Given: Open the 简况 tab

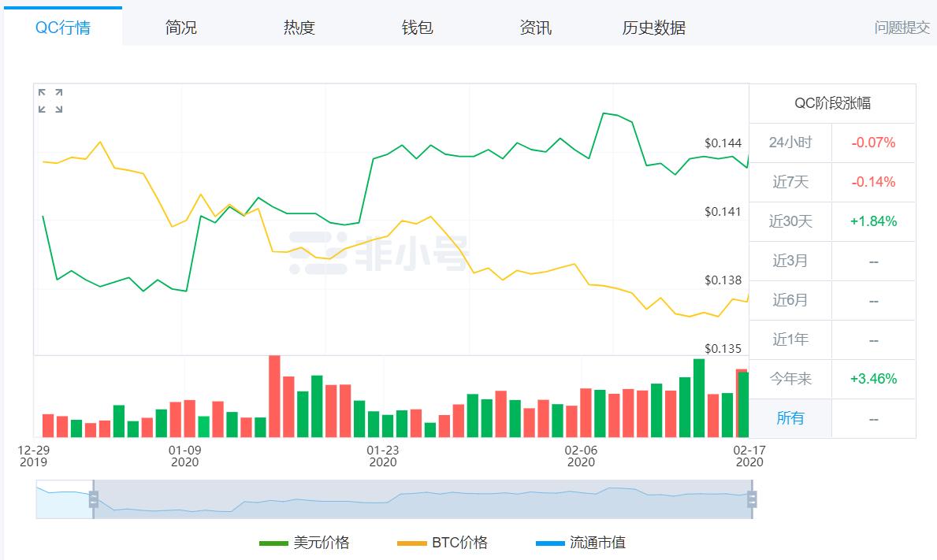Looking at the screenshot, I should 181,28.
